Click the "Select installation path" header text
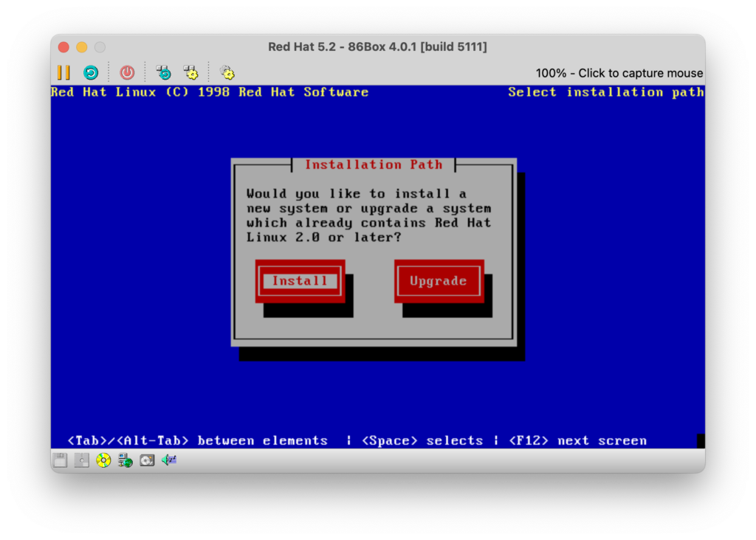The image size is (756, 540). (x=605, y=92)
